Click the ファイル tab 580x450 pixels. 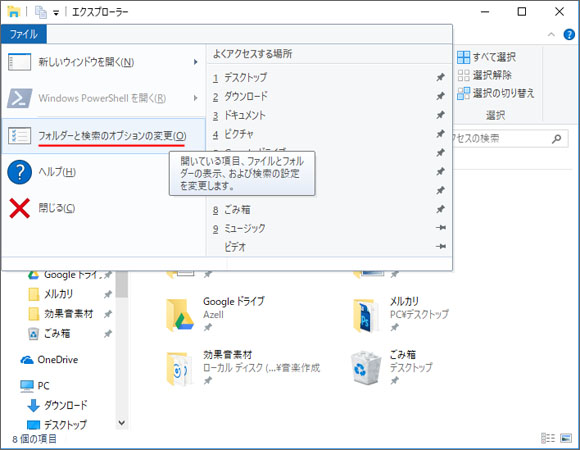(24, 34)
